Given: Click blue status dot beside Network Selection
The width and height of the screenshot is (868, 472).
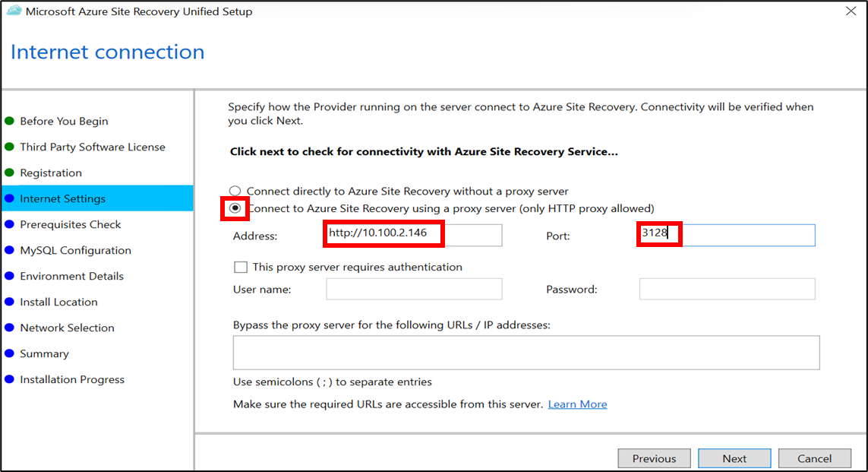Looking at the screenshot, I should click(x=9, y=328).
